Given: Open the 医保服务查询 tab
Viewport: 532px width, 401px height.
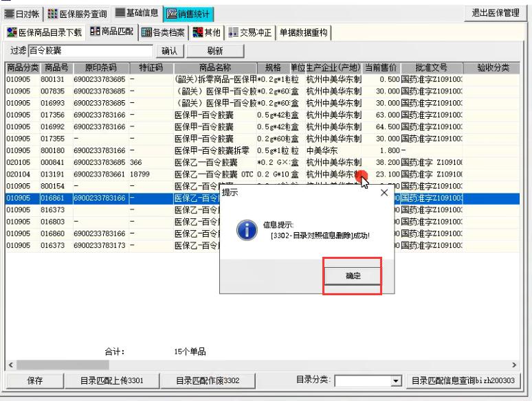Looking at the screenshot, I should pyautogui.click(x=78, y=14).
